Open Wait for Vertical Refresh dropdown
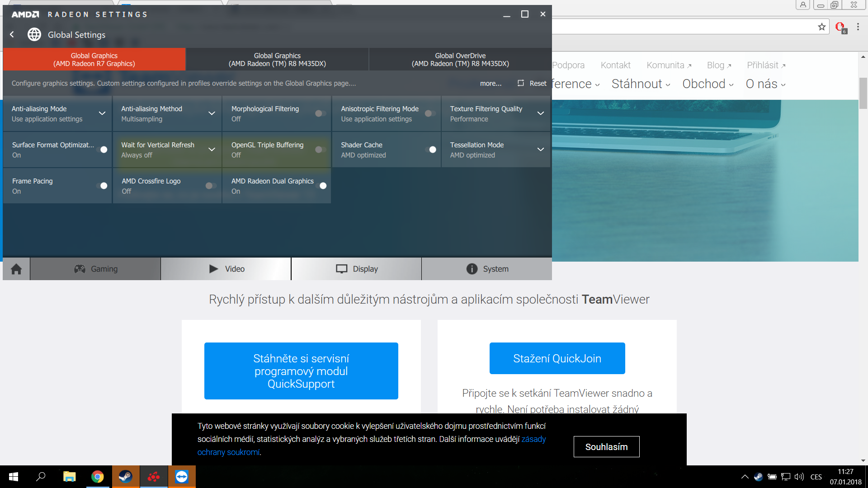 (x=212, y=150)
